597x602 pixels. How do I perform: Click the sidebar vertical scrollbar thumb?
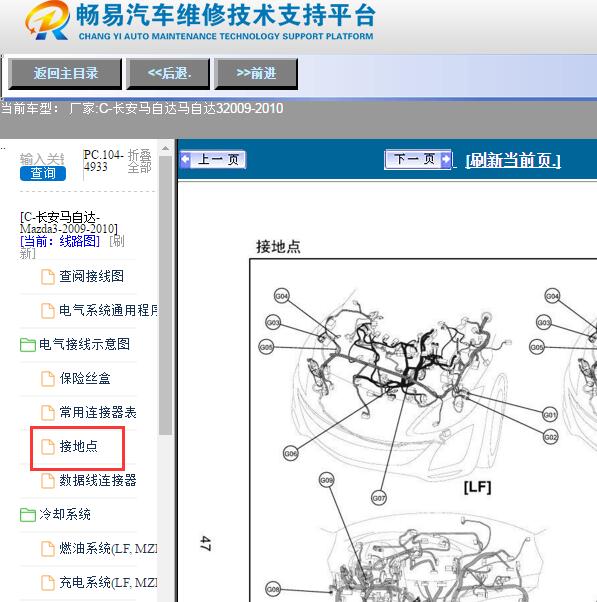[165, 295]
